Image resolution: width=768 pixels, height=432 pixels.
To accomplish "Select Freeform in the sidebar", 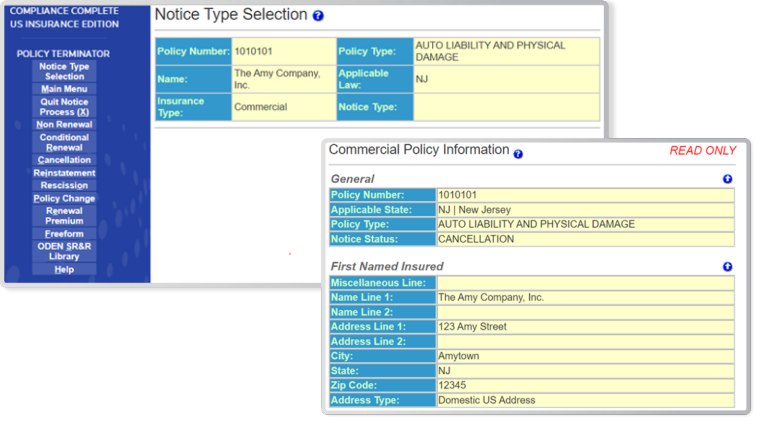I will tap(64, 234).
